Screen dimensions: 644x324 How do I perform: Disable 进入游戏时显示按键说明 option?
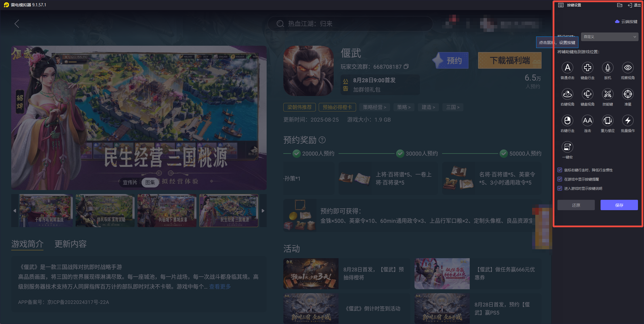(x=560, y=188)
